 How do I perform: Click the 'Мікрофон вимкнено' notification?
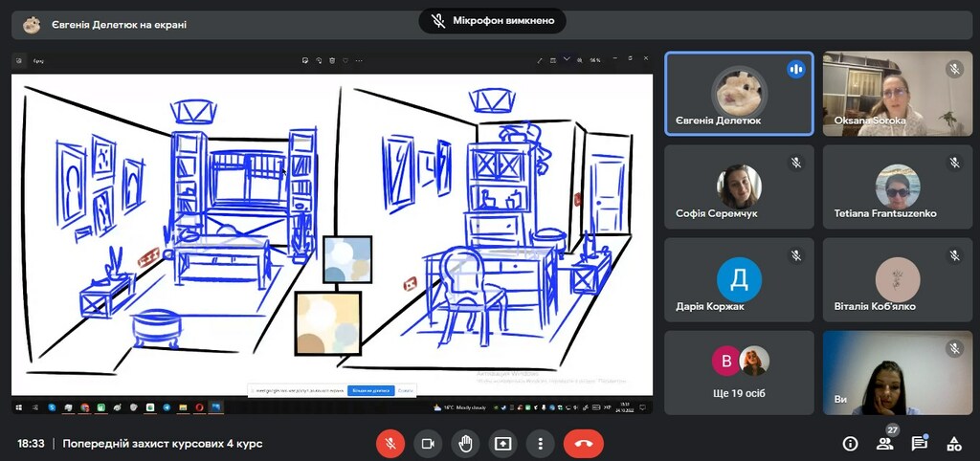coord(493,21)
